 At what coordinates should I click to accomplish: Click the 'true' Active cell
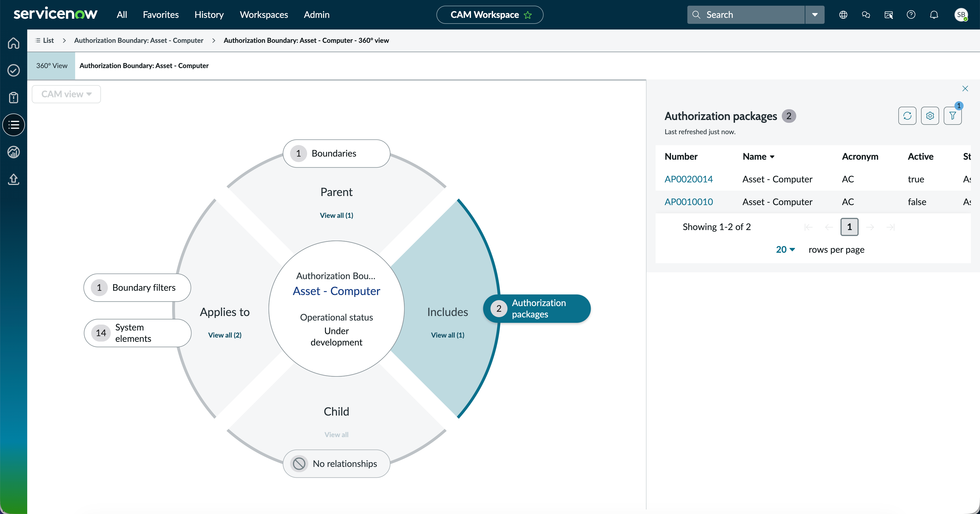click(916, 179)
